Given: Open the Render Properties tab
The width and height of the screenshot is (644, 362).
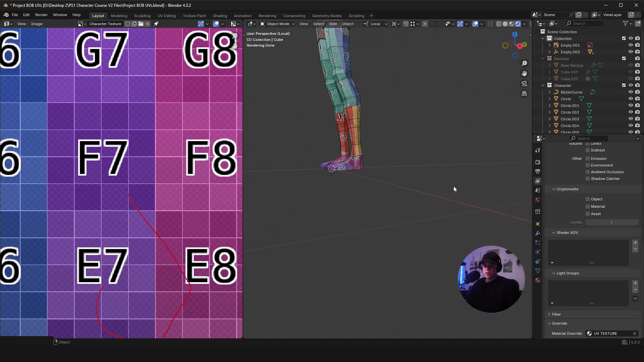Looking at the screenshot, I should (538, 162).
